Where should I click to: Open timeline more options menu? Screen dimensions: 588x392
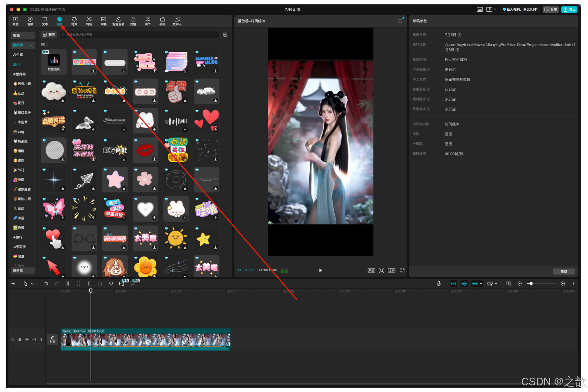[x=573, y=284]
